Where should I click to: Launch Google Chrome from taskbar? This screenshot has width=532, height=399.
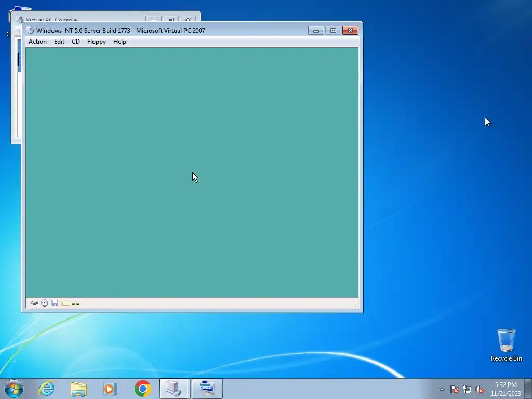142,389
